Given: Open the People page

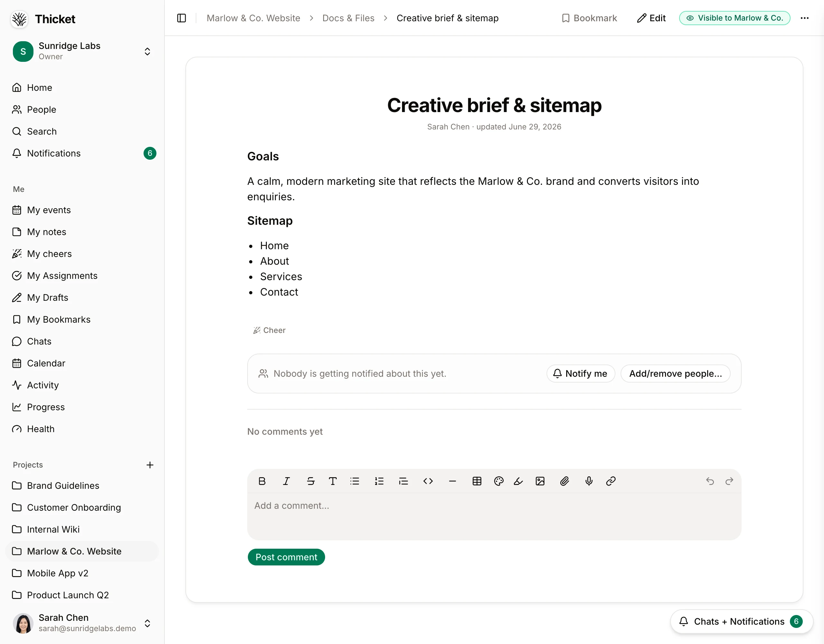Looking at the screenshot, I should (82, 109).
